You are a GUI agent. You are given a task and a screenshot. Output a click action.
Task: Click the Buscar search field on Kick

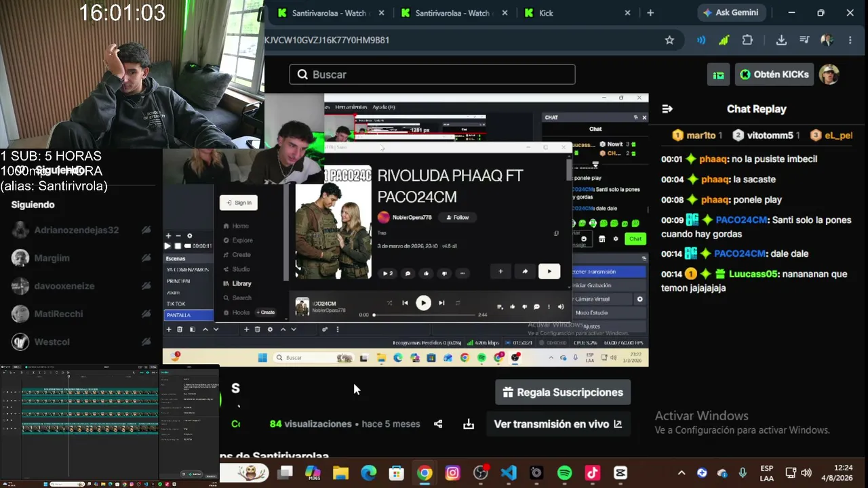pos(432,75)
